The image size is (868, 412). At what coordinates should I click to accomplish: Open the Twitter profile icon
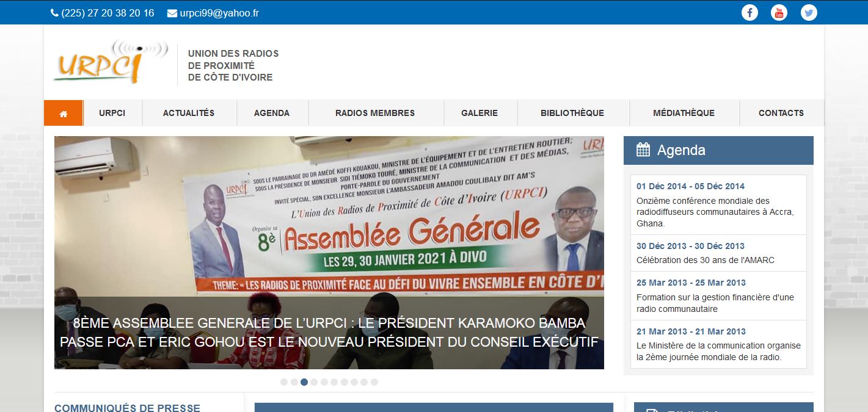(809, 12)
